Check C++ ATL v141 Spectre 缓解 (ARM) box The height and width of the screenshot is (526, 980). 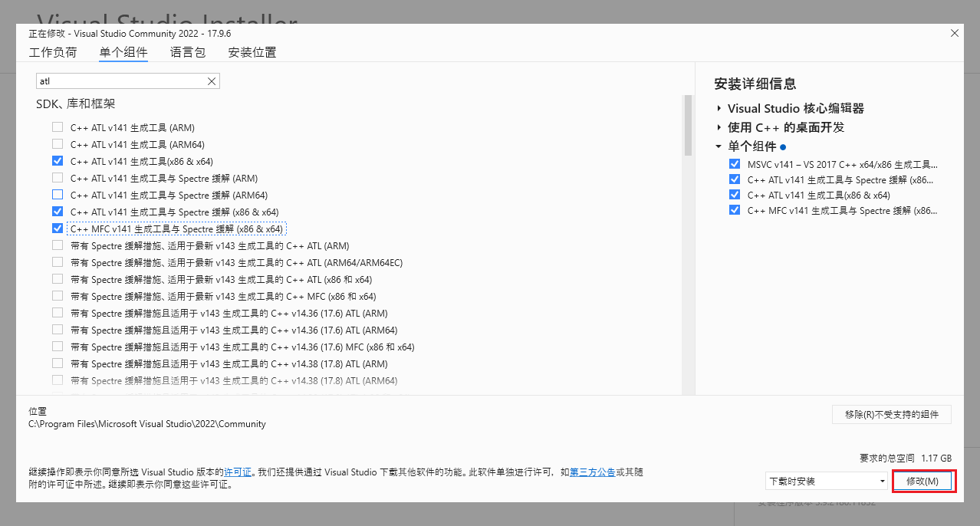58,178
